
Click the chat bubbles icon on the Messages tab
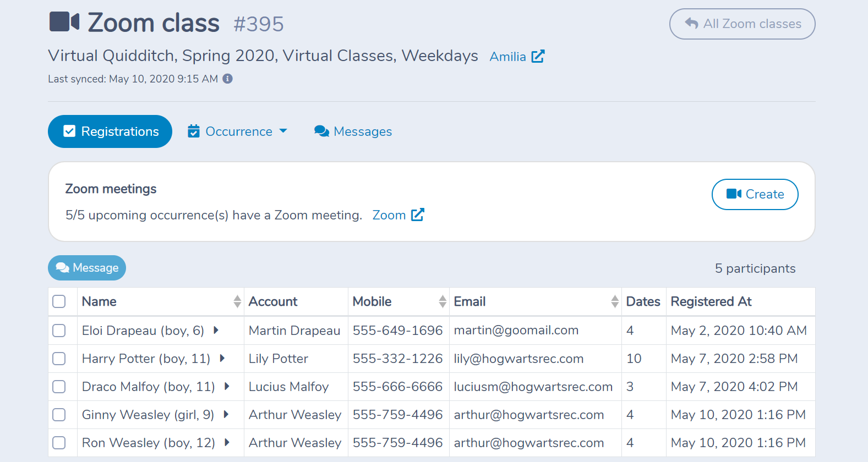pyautogui.click(x=321, y=131)
